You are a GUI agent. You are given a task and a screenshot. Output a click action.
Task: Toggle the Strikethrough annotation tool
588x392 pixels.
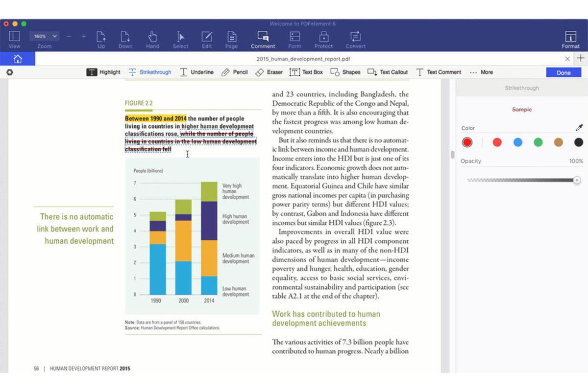point(149,72)
